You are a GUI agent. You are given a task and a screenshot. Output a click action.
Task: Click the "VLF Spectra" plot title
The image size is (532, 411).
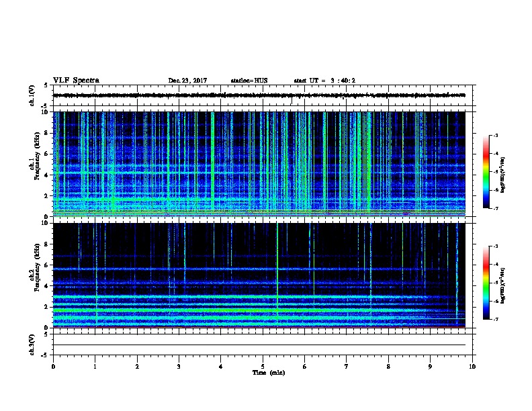pos(76,81)
